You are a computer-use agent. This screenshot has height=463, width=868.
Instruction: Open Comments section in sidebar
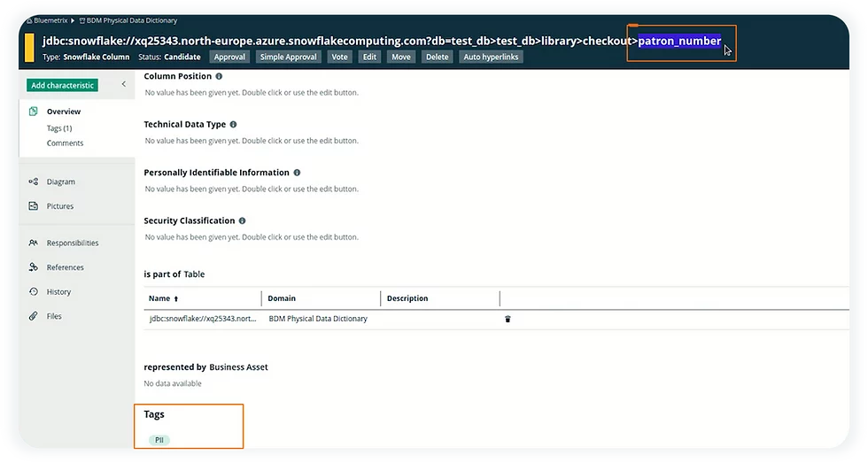[65, 143]
